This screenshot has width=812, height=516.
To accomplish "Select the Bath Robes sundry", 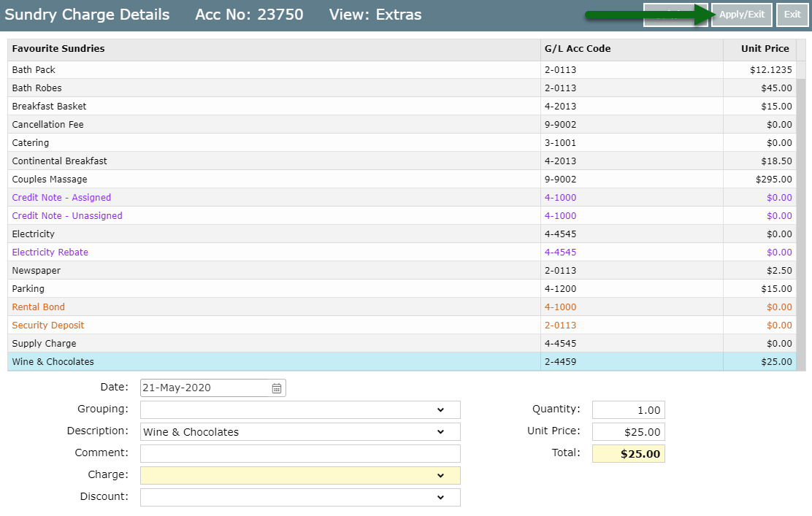I will pos(402,88).
